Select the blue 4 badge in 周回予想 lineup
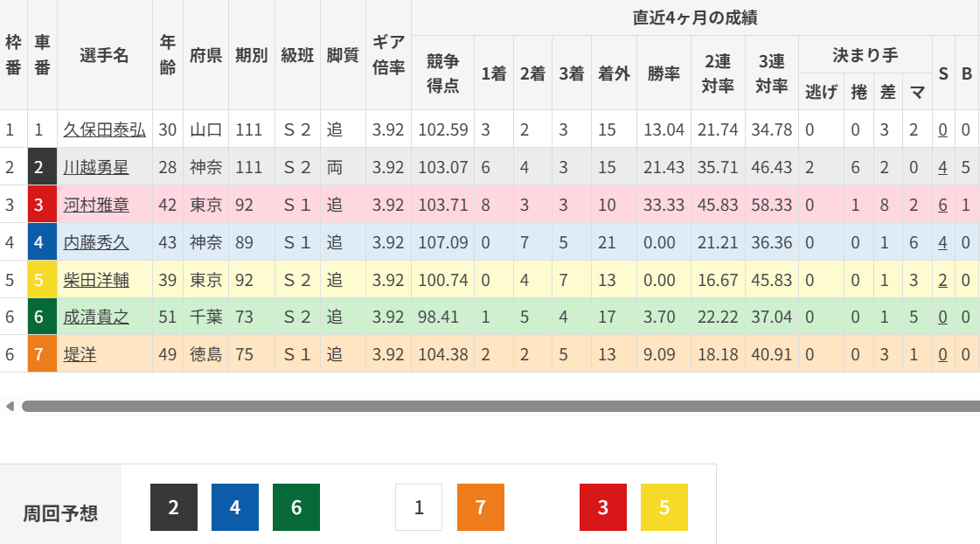Viewport: 980px width, 544px height. [x=235, y=507]
